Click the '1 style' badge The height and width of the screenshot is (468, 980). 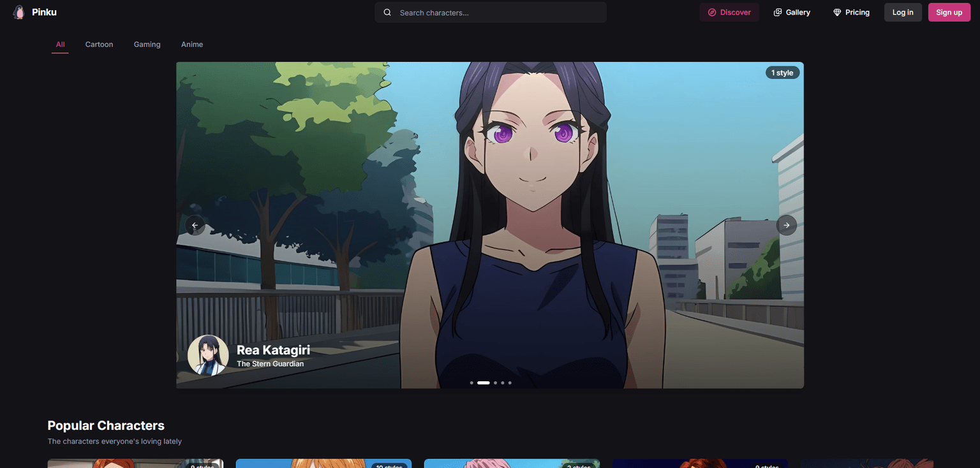[782, 72]
